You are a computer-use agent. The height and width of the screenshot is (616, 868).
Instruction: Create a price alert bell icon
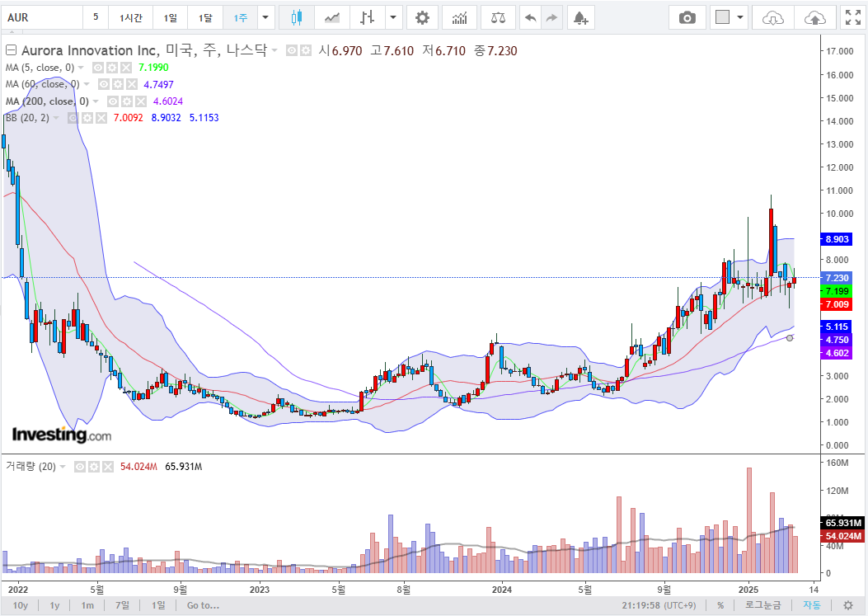[x=580, y=17]
